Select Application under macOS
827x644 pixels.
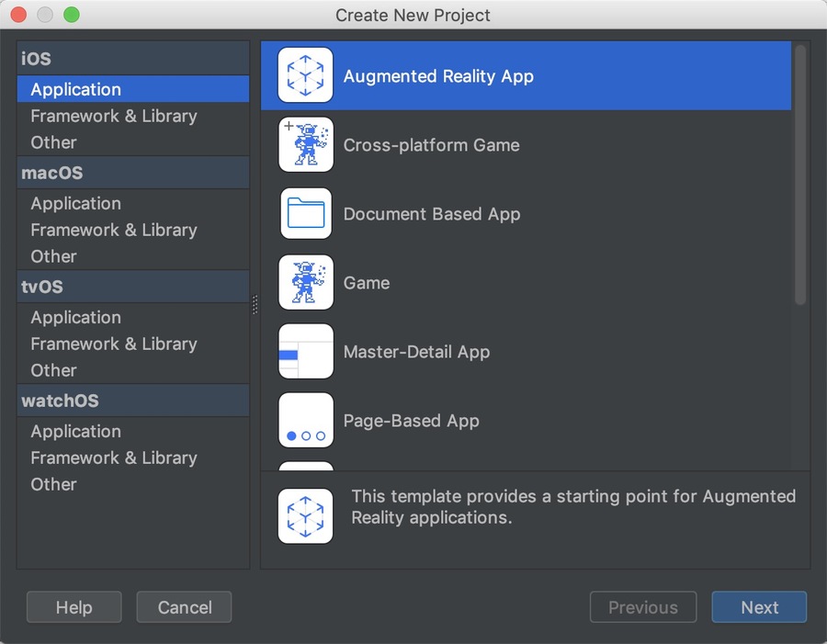pyautogui.click(x=133, y=204)
